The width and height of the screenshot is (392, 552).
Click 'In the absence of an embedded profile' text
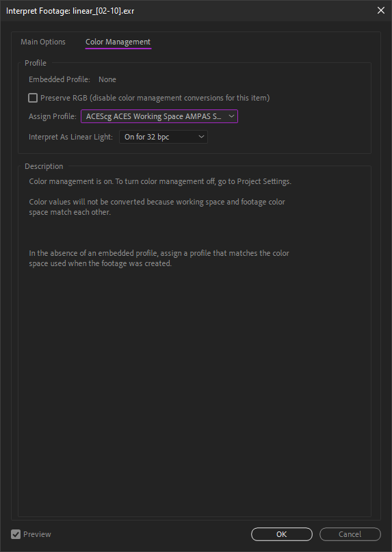pos(159,259)
